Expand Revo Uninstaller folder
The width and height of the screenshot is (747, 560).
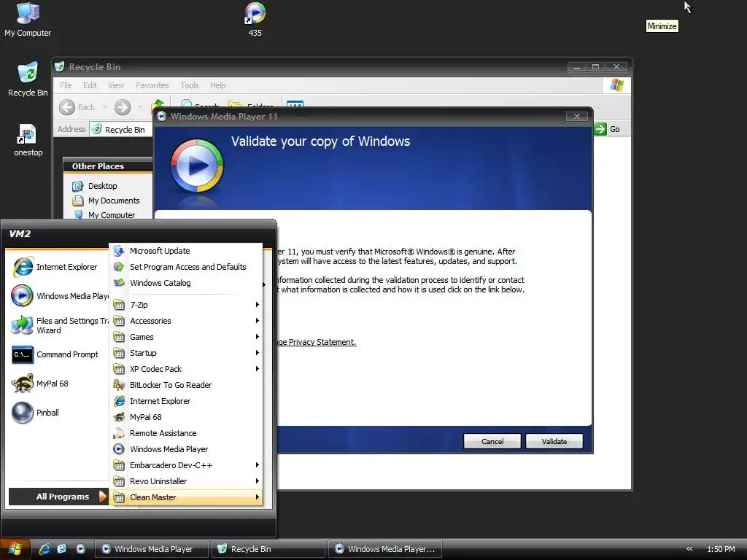tap(186, 481)
